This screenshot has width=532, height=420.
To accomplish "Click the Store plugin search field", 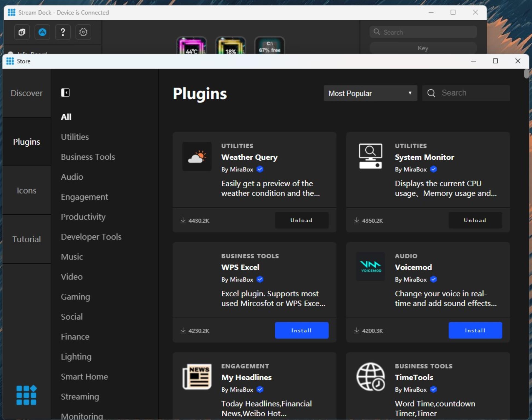I will click(466, 93).
